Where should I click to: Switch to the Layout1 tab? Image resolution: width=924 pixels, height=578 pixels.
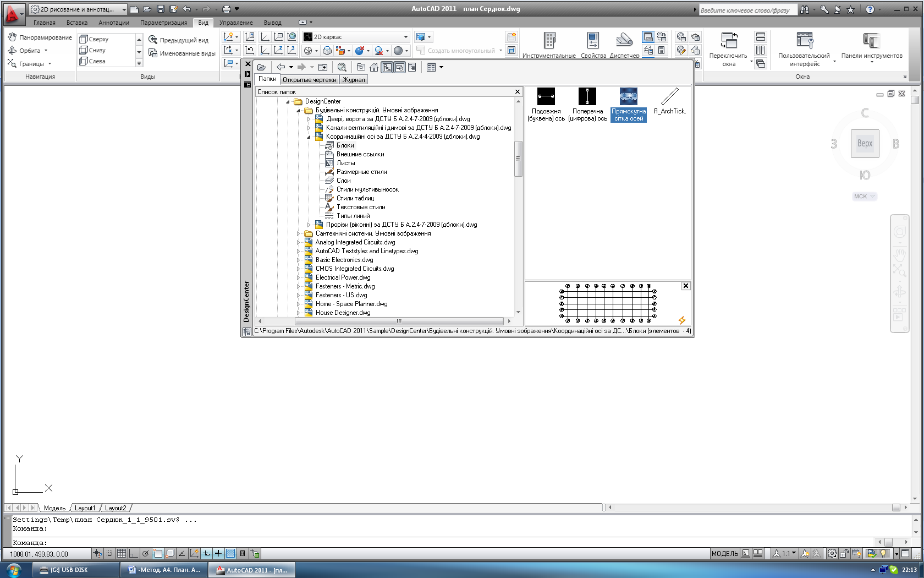pyautogui.click(x=85, y=508)
